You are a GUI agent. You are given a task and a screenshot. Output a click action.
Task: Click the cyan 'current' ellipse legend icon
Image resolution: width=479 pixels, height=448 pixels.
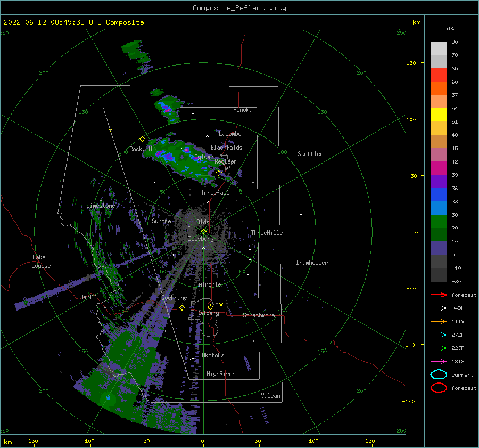pos(439,374)
